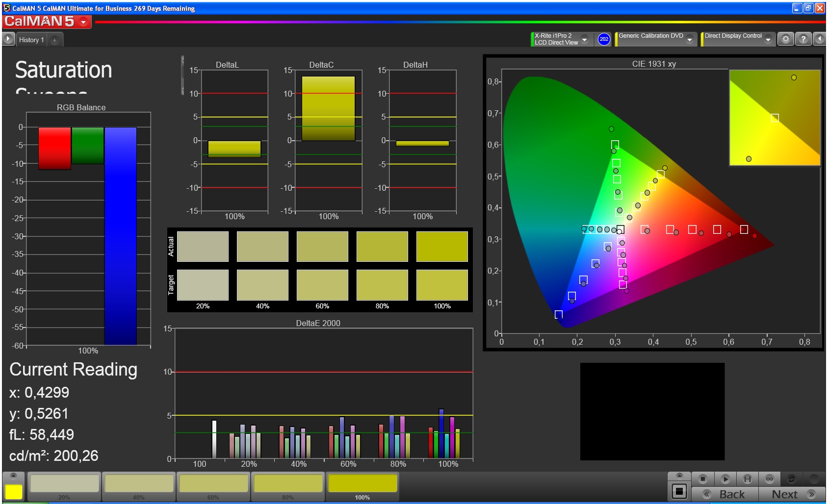
Task: Select the yellow color swatch at bottom left
Action: tap(14, 492)
